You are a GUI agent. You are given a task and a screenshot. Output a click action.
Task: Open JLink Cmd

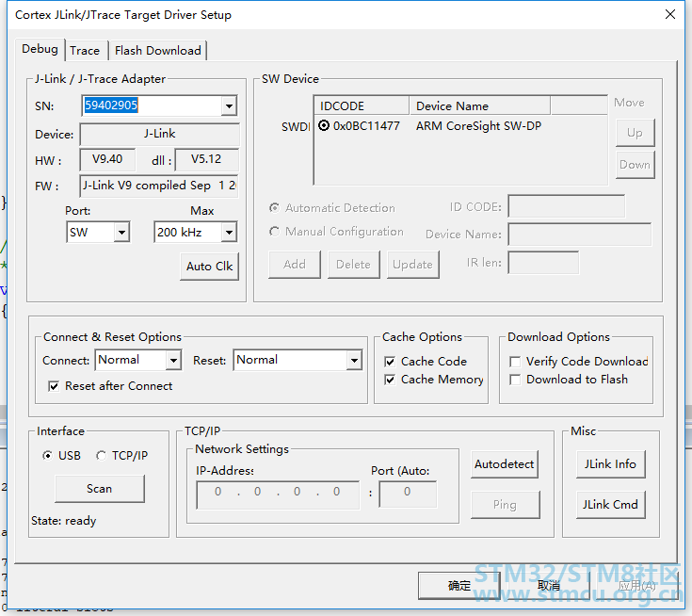click(x=610, y=505)
